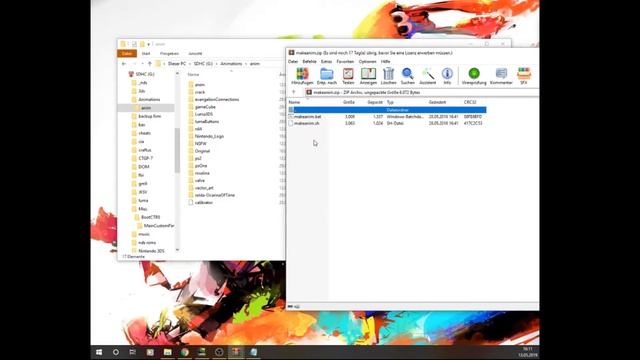This screenshot has width=640, height=360.
Task: Click File Explorer icon in taskbar
Action: coord(167,352)
